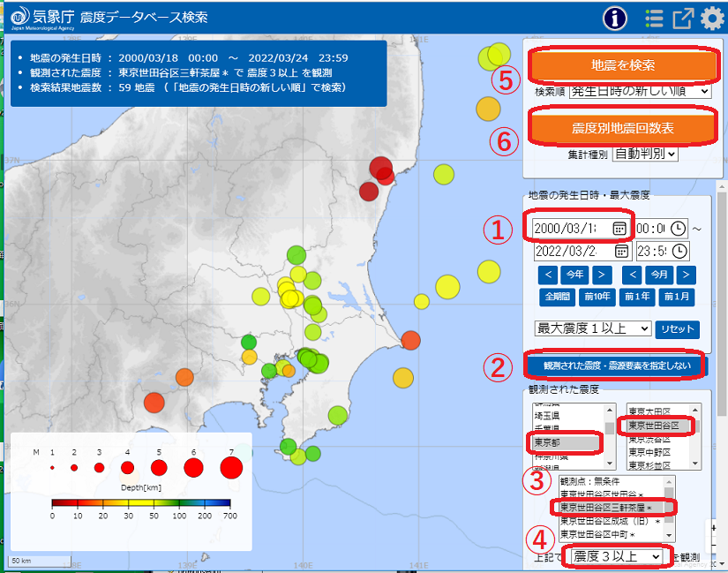Expand the 検索順 sort order dropdown

pos(640,91)
